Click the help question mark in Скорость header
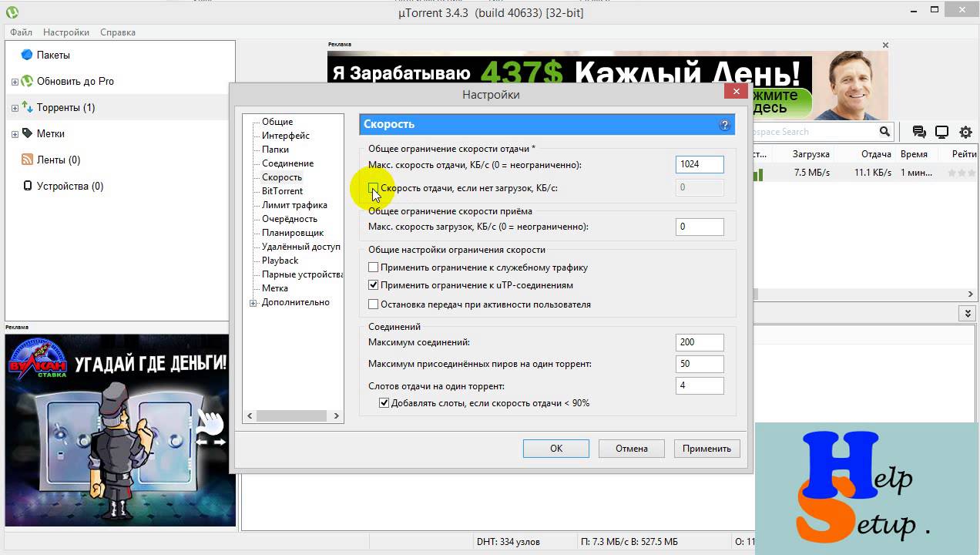Viewport: 980px width, 555px height. click(724, 124)
